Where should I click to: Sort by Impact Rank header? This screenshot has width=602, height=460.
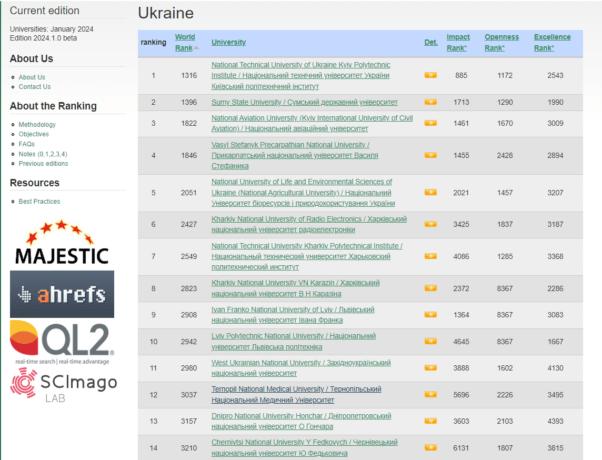458,42
